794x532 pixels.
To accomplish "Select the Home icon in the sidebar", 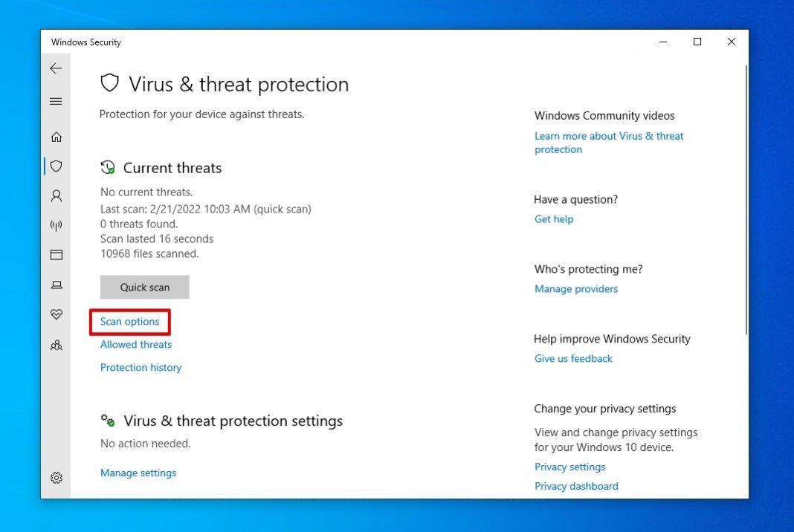I will [56, 137].
